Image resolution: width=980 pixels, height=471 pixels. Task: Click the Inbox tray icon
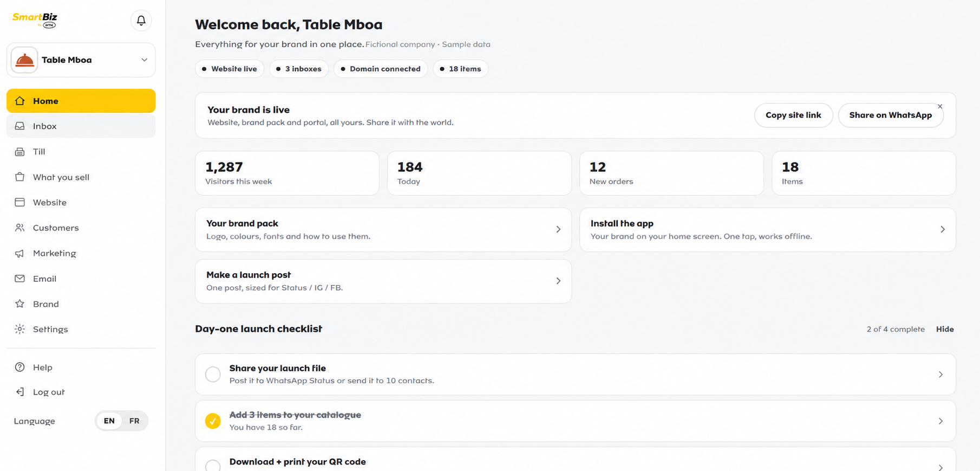(x=20, y=126)
